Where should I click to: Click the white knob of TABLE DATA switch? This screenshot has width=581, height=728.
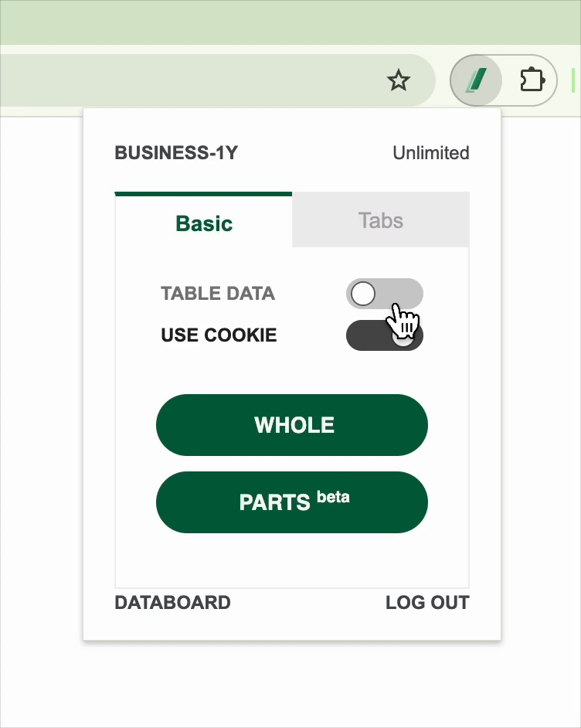(363, 294)
